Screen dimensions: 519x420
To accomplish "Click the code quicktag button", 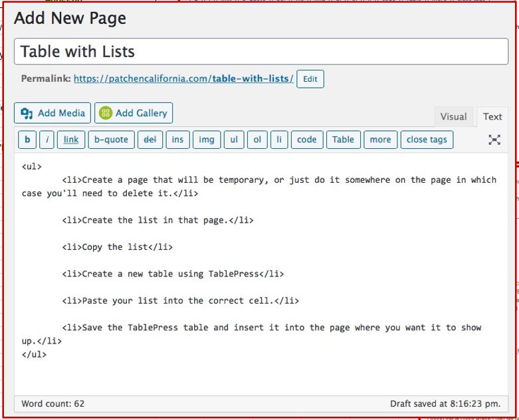I will pos(307,140).
